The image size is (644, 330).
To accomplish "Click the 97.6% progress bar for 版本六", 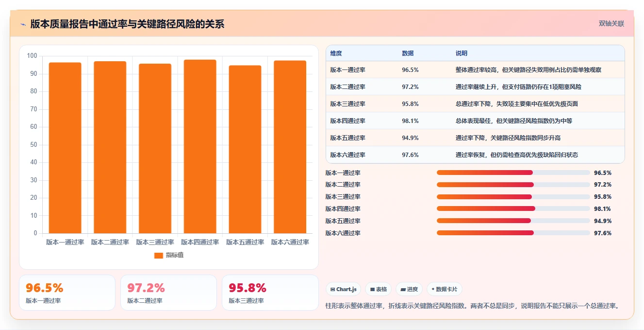I will point(513,233).
